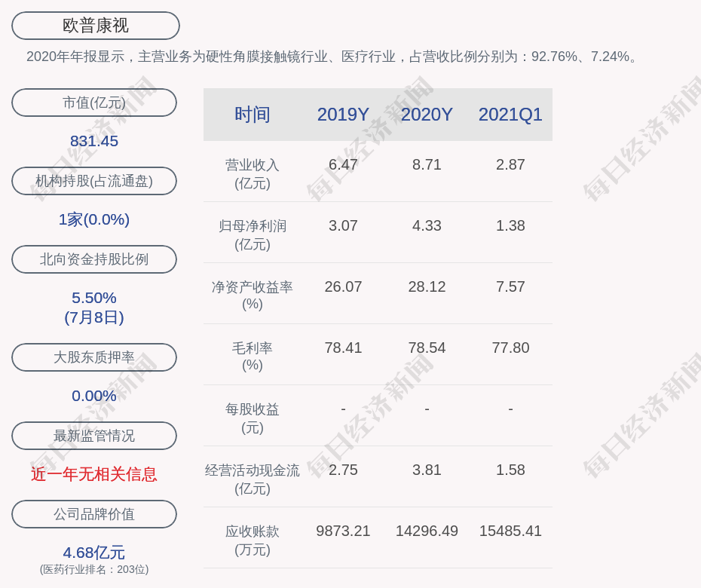Select the net profit value 4.33
This screenshot has height=588, width=701.
[427, 226]
